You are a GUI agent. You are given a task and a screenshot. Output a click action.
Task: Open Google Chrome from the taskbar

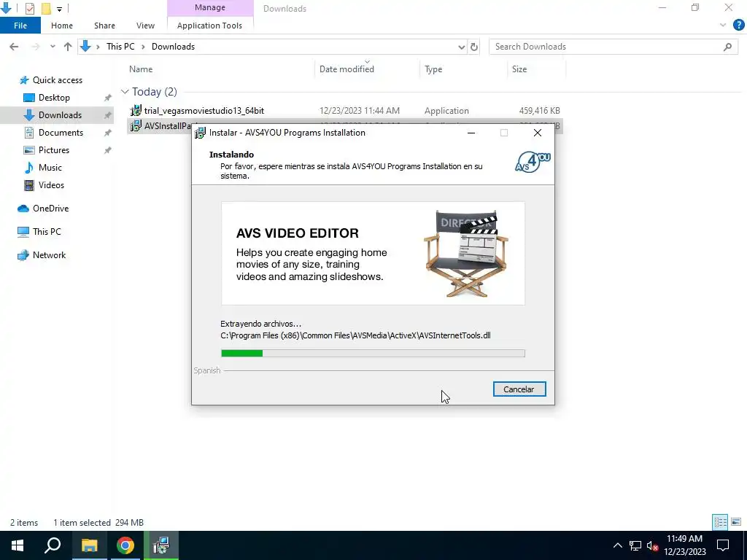tap(125, 545)
